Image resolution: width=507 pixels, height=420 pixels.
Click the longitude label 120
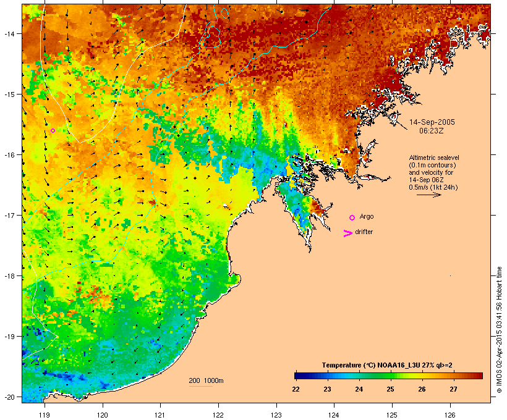coord(103,415)
